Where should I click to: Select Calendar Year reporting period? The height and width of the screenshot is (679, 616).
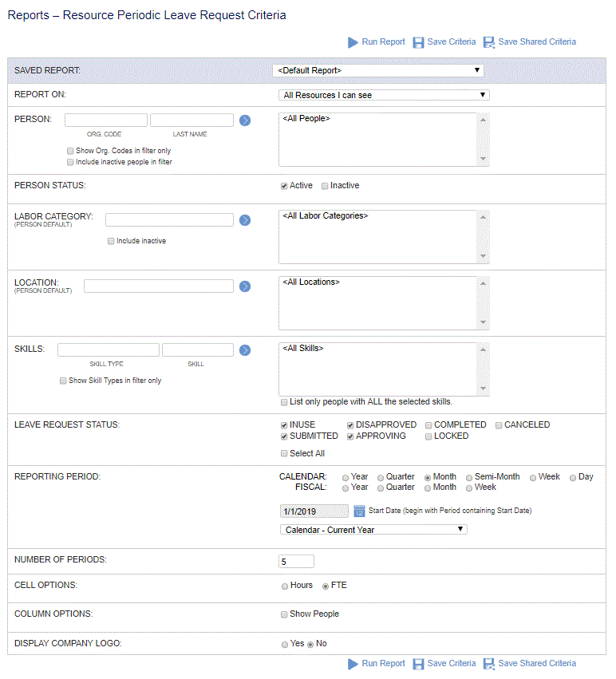coord(346,478)
